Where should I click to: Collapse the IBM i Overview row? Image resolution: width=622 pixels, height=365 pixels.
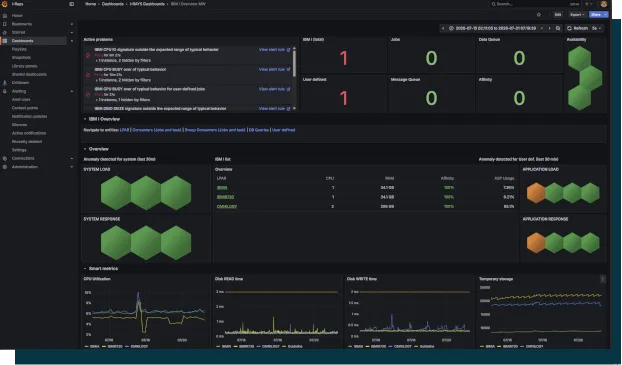pos(85,119)
